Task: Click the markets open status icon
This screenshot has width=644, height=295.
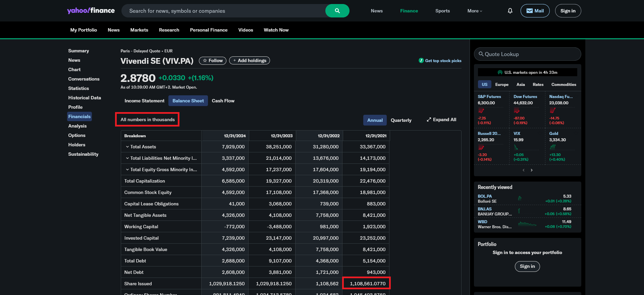Action: (x=500, y=72)
